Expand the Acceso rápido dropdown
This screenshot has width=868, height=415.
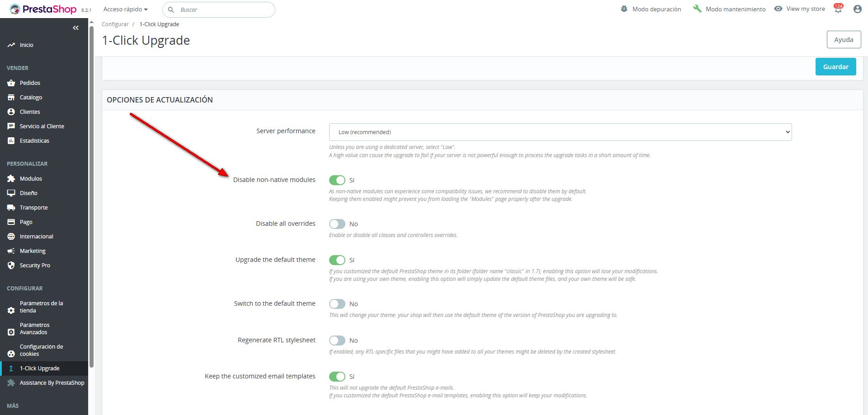click(x=125, y=9)
